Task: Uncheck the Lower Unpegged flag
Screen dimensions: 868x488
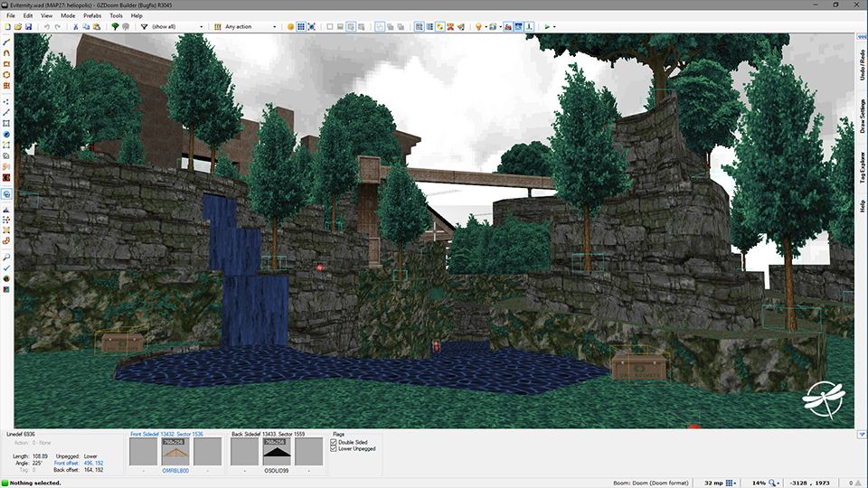Action: click(x=336, y=449)
